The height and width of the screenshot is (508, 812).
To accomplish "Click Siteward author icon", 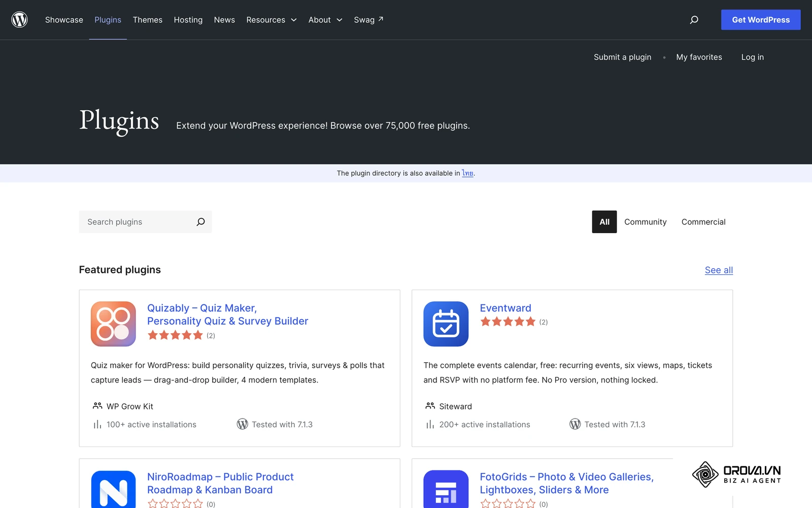I will pos(430,406).
